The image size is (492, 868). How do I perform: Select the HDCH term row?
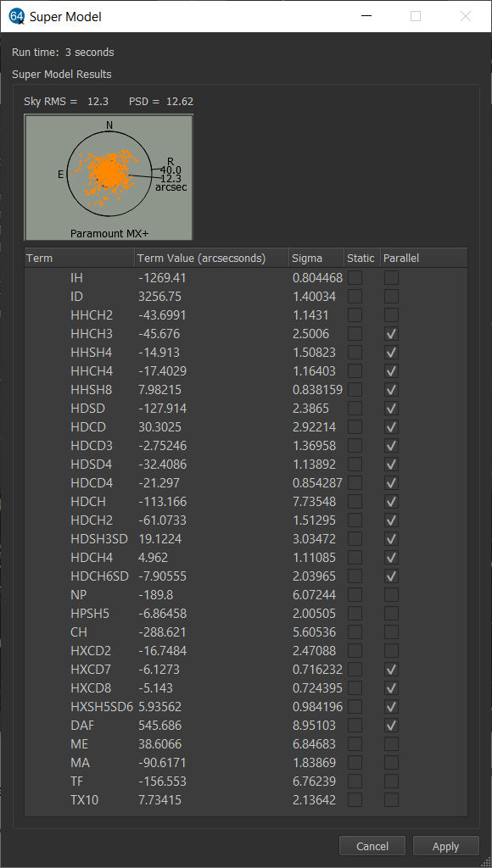tap(245, 502)
